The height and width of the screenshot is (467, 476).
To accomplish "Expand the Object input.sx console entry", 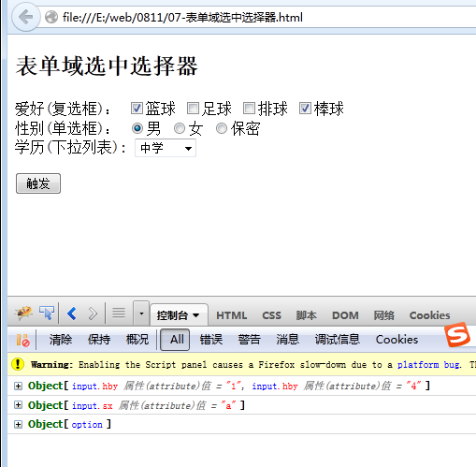I will [18, 405].
